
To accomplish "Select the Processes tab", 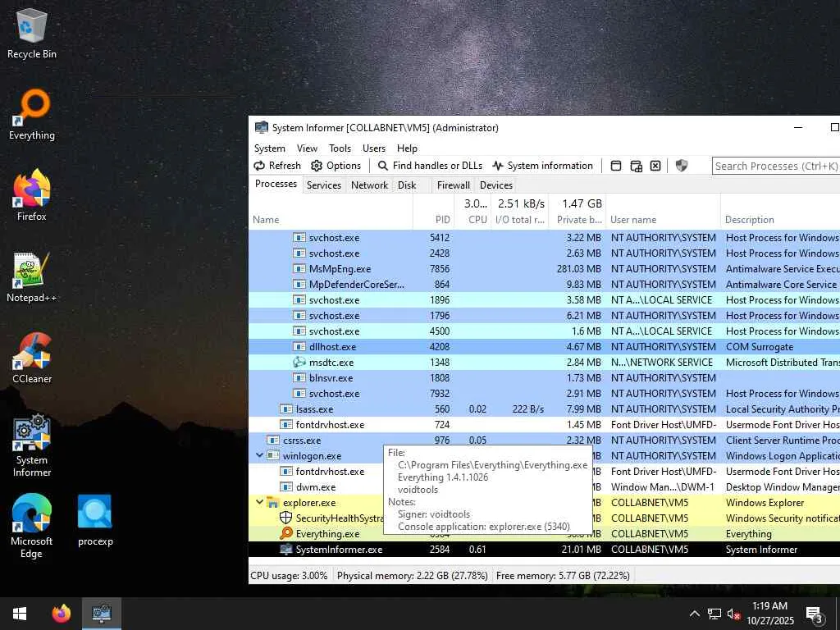I will (276, 184).
